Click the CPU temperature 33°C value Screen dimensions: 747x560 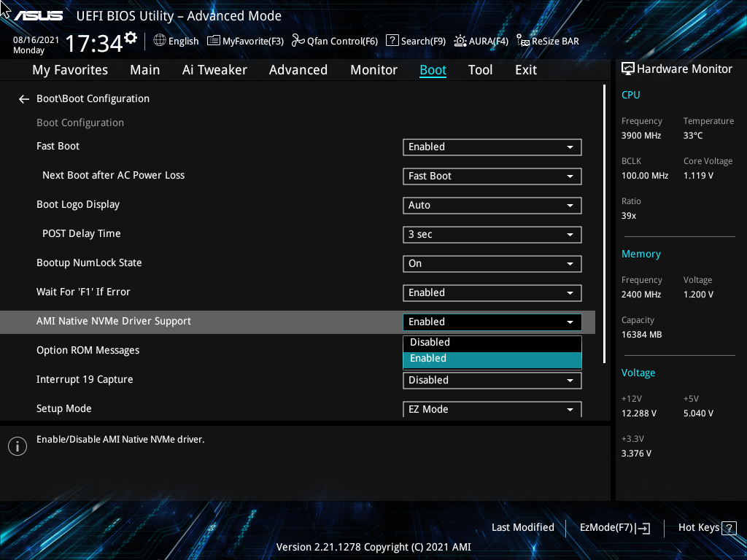pos(693,136)
